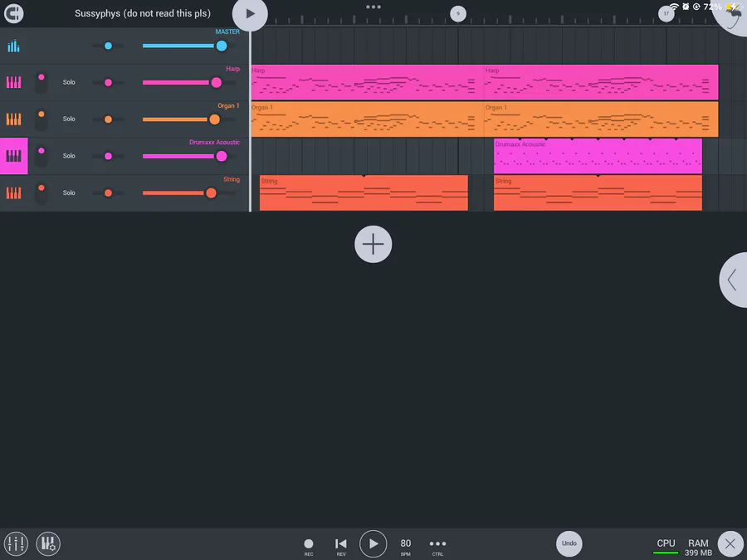Viewport: 747px width, 560px height.
Task: Select the Organ 1 track instrument icon
Action: click(14, 119)
